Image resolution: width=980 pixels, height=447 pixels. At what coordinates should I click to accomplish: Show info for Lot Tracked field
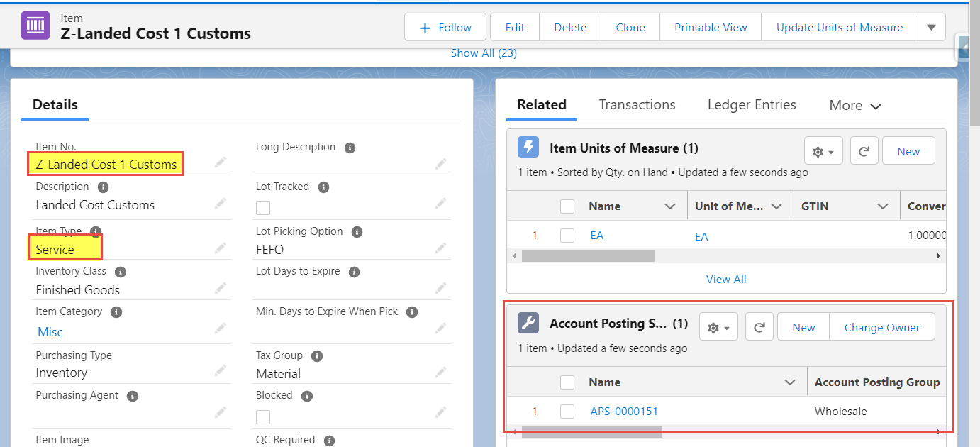coord(323,187)
